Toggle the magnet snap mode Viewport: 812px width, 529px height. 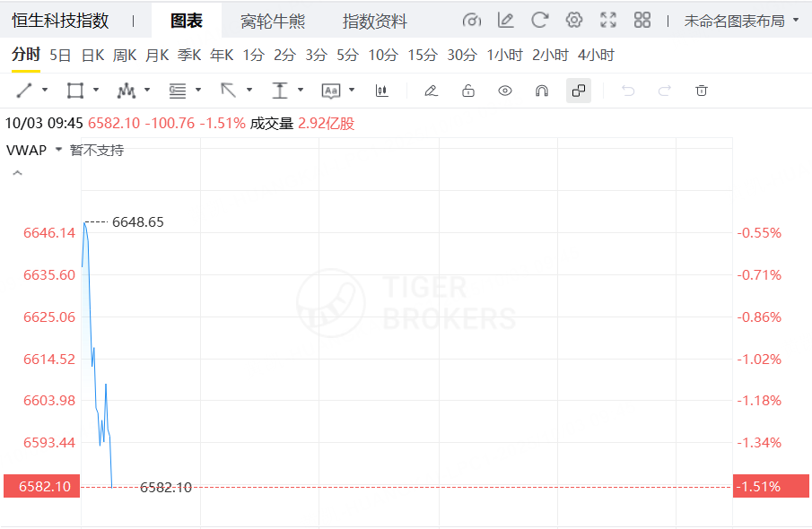click(x=541, y=91)
